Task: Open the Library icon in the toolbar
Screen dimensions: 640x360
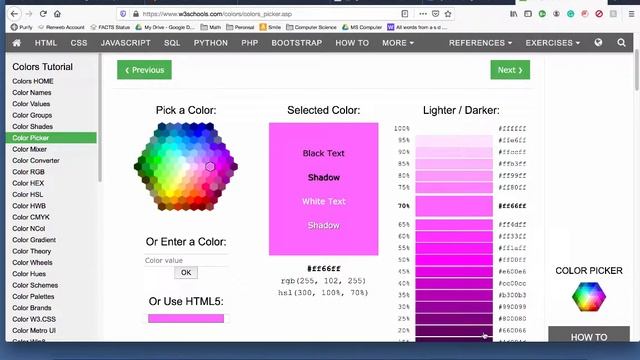Action: tap(513, 14)
